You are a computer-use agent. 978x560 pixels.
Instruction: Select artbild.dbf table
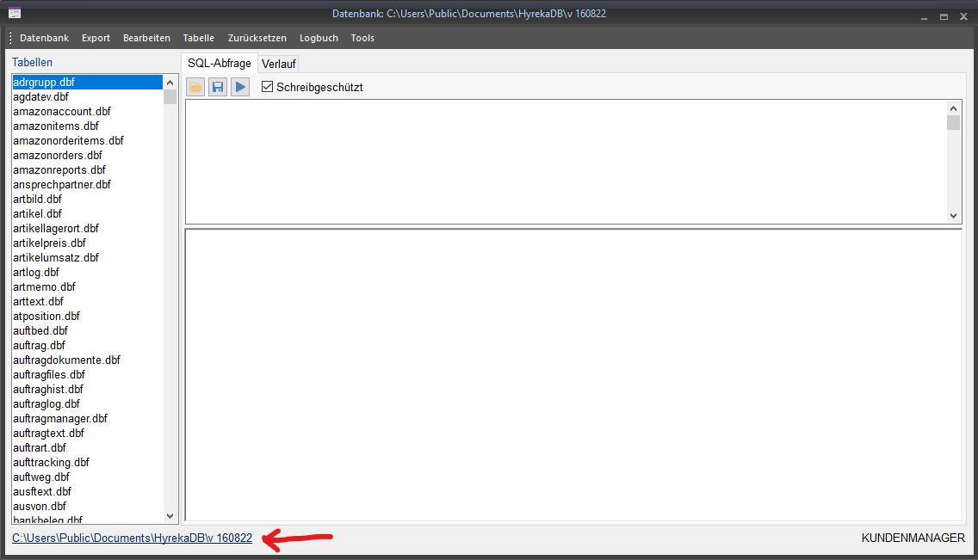click(87, 200)
